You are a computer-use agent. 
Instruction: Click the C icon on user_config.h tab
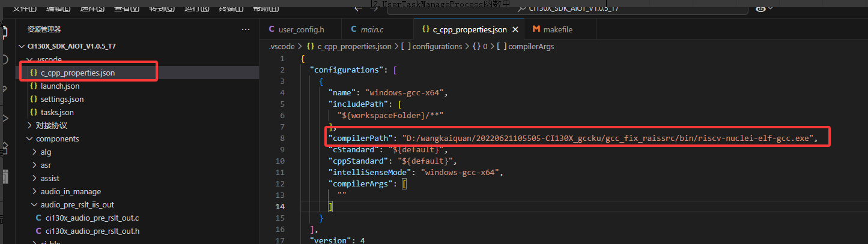pyautogui.click(x=272, y=29)
